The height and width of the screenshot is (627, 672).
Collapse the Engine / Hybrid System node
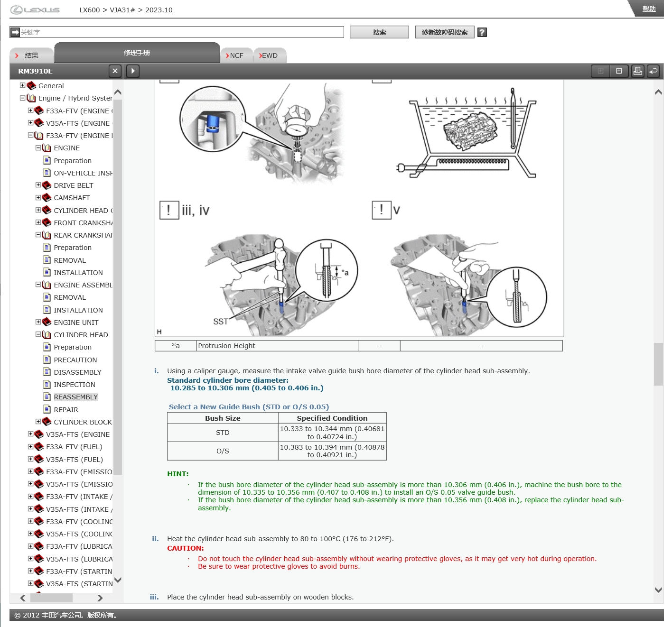22,98
